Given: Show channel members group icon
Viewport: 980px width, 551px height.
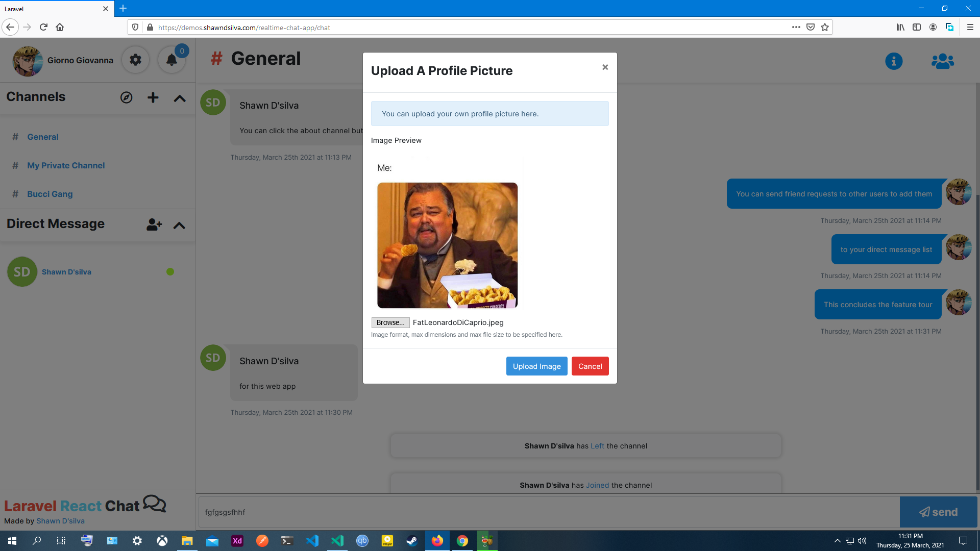Looking at the screenshot, I should [942, 61].
